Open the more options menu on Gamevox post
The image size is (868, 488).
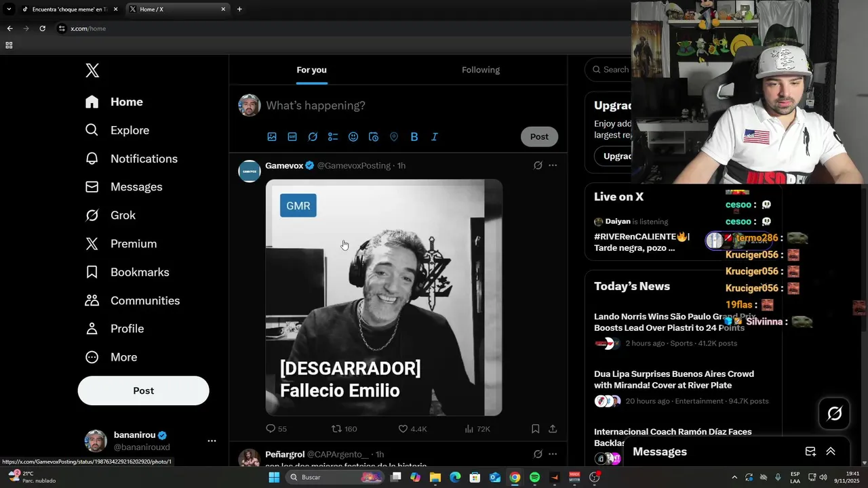[x=553, y=165]
